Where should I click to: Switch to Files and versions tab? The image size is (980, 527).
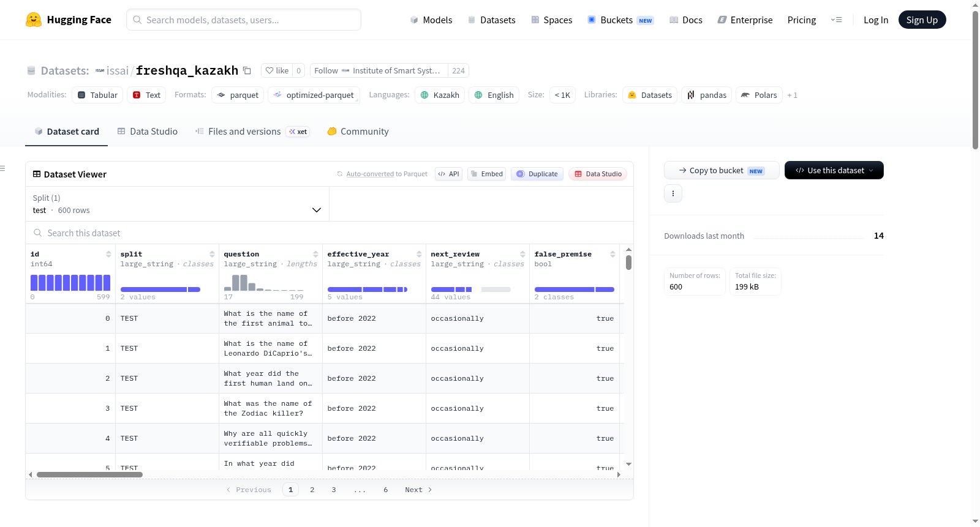click(x=252, y=132)
